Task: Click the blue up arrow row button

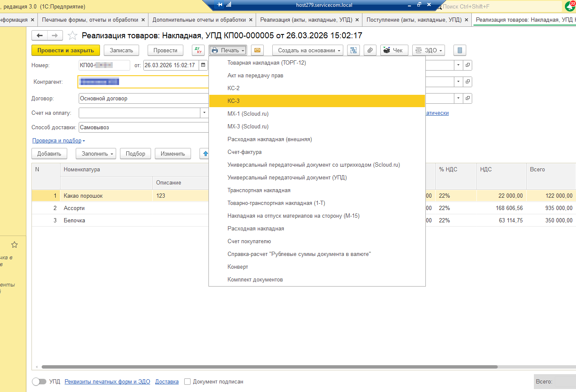Action: (205, 153)
